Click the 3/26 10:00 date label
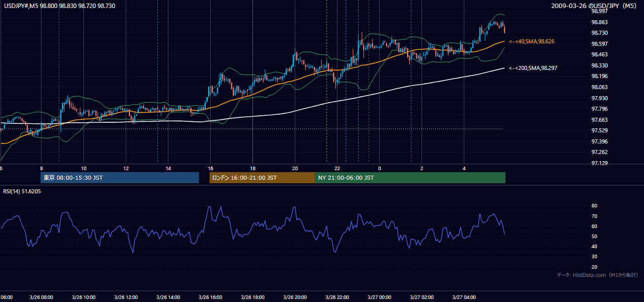Viewport: 644px width, 302px height. [84, 297]
